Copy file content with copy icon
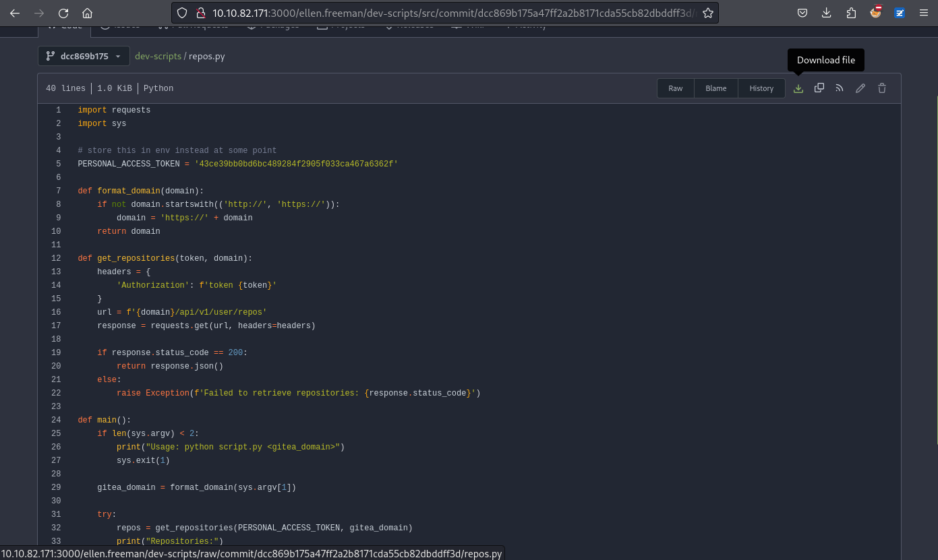 click(819, 88)
